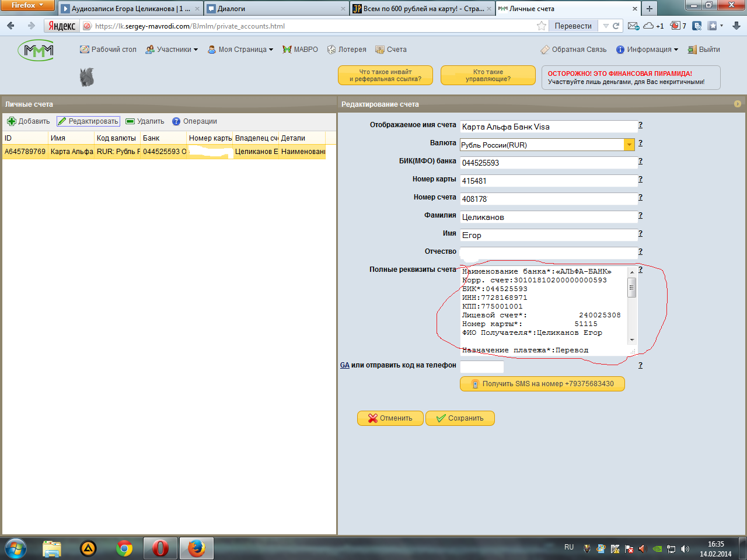
Task: Open Chrome from the taskbar
Action: 124,548
